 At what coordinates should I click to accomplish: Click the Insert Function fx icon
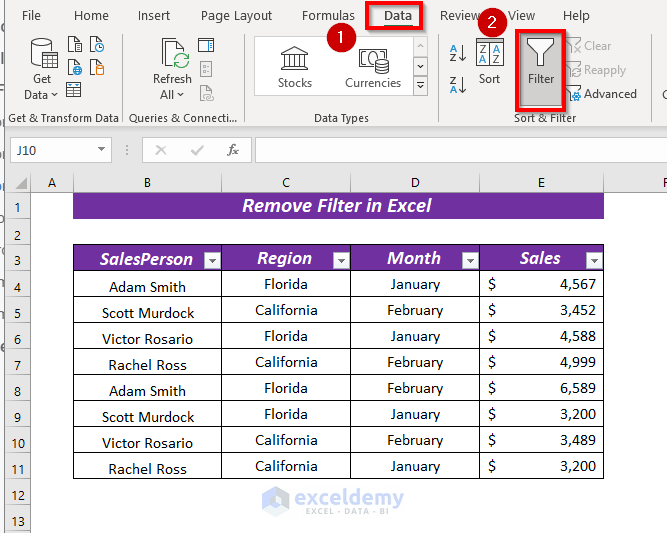[232, 150]
